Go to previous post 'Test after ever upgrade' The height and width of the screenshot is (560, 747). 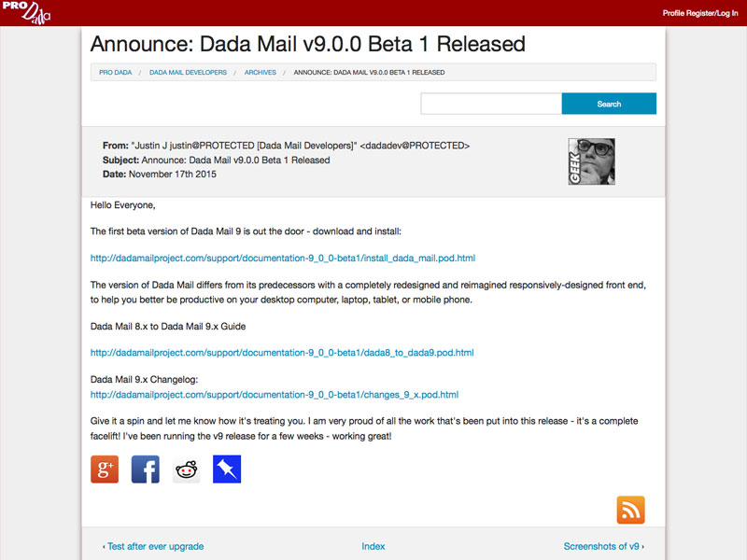tap(153, 546)
